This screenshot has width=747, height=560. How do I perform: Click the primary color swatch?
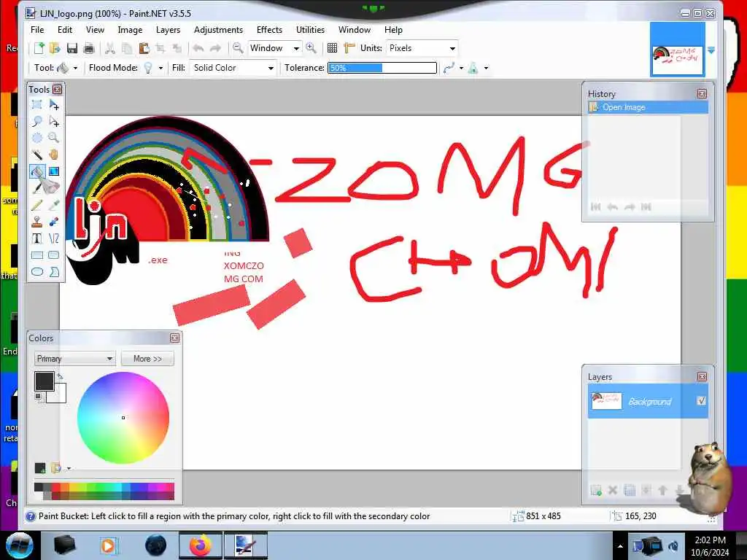point(44,381)
